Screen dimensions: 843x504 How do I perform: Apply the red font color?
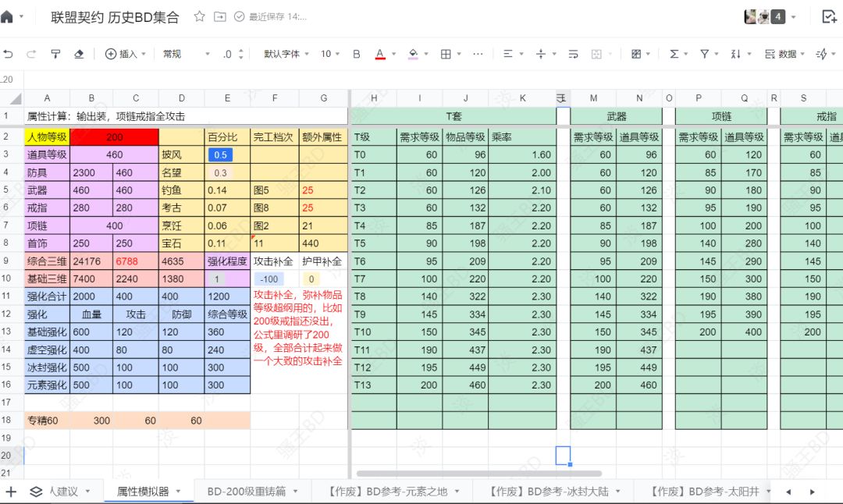point(380,54)
